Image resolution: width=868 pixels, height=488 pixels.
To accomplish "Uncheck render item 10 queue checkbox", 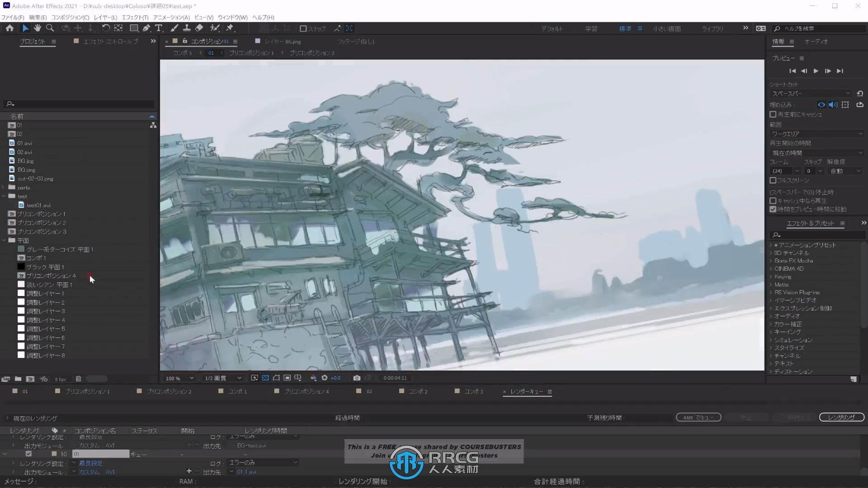I will coord(28,454).
